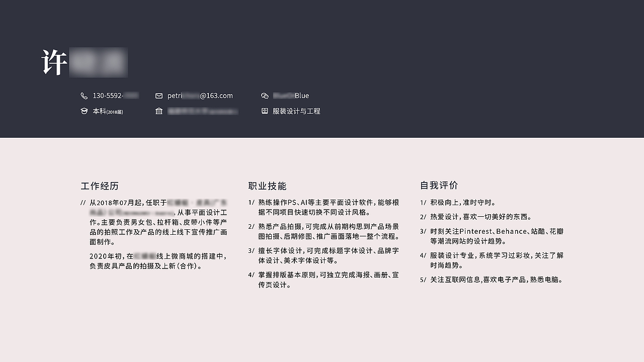
Task: Click the double-slash marker under 工作经历
Action: click(x=84, y=202)
